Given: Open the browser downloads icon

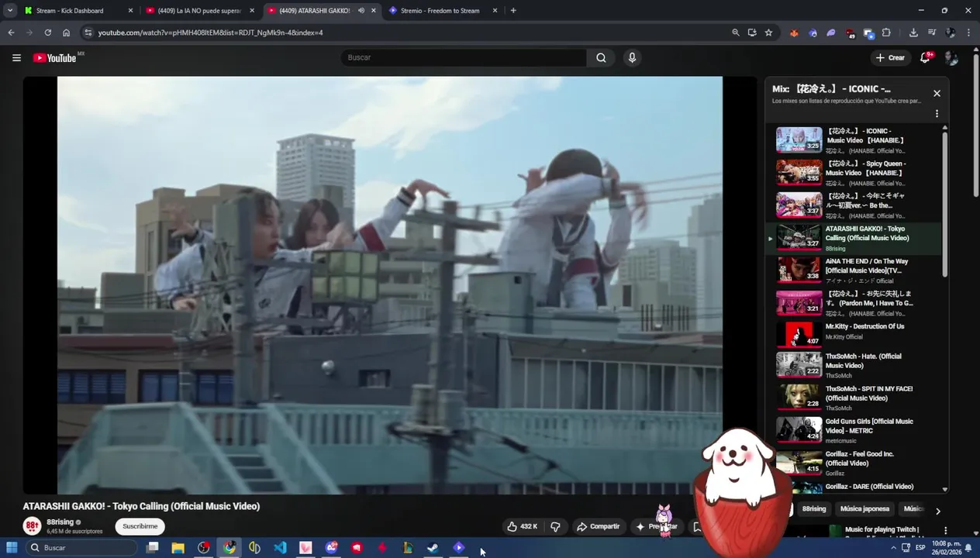Looking at the screenshot, I should coord(913,33).
